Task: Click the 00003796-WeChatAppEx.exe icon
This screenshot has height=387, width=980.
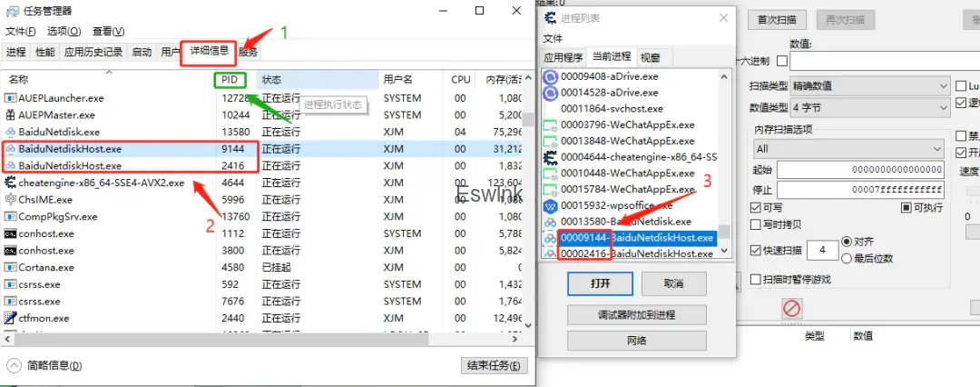Action: click(550, 124)
